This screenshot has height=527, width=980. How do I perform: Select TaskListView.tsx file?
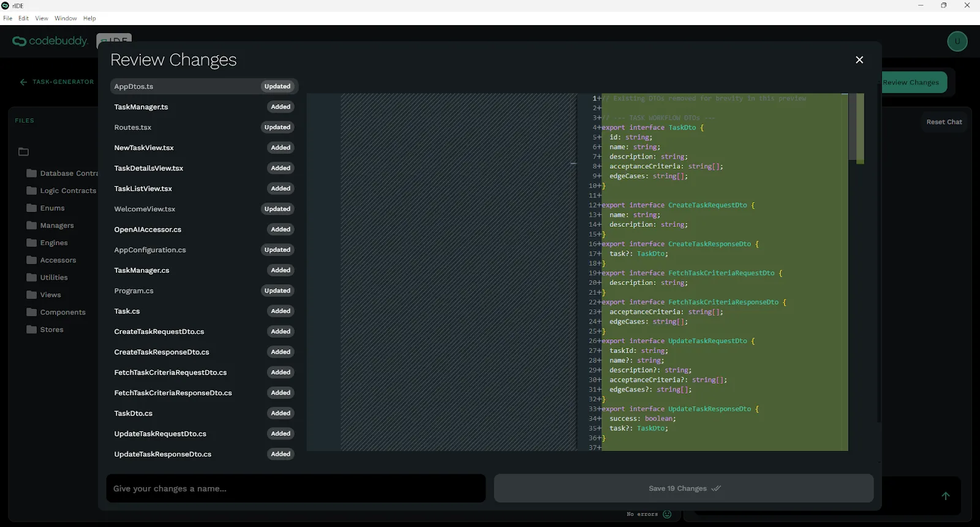[x=204, y=189]
